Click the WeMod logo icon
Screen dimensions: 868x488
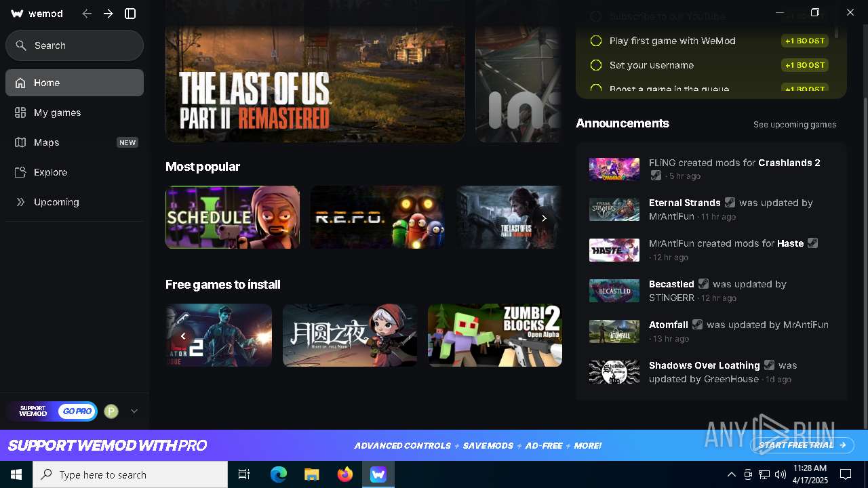point(18,14)
